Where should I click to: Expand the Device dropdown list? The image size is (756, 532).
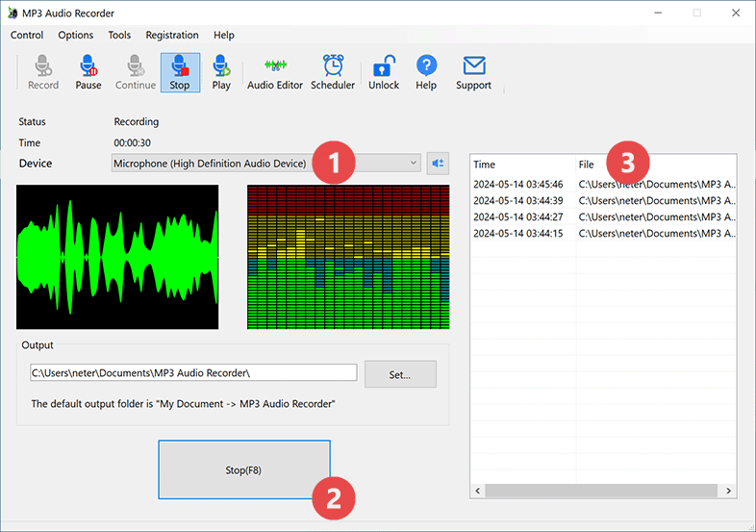tap(414, 163)
